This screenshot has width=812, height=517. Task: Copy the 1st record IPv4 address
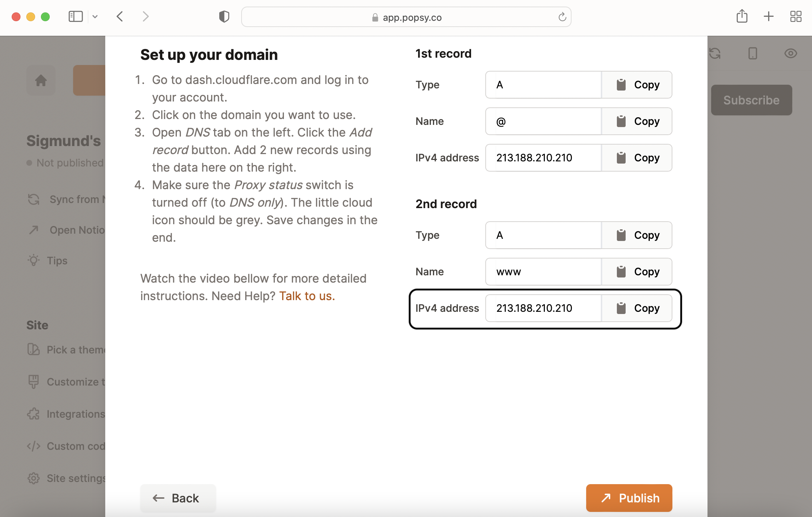coord(637,158)
